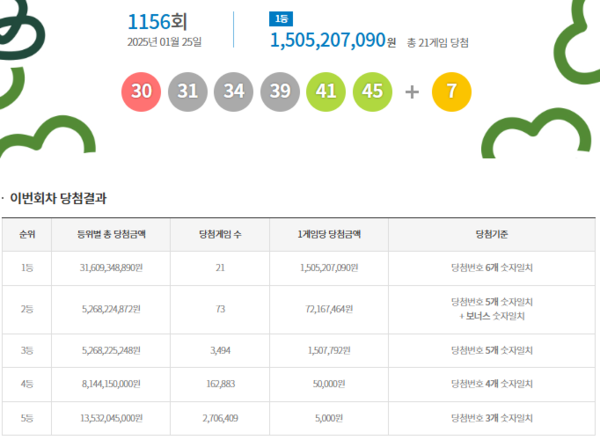Click the gray number 34 ball
This screenshot has width=600, height=440.
233,92
